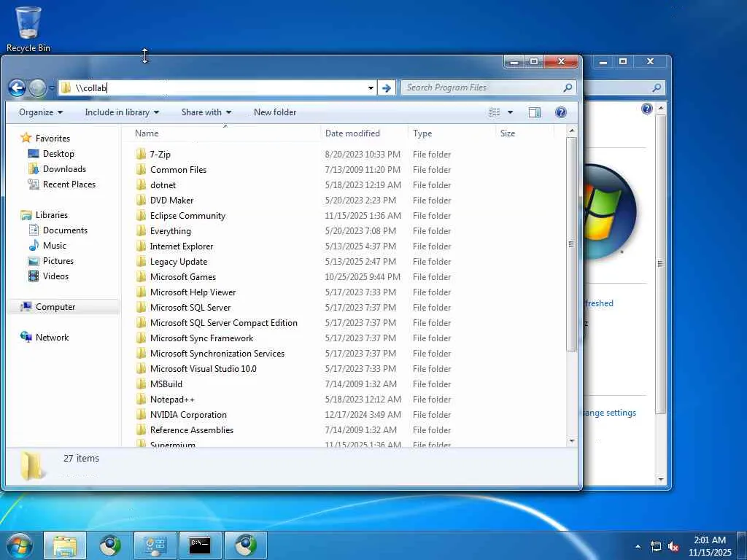Select the MSBuild folder row
Screen dimensions: 747x560
[343, 384]
